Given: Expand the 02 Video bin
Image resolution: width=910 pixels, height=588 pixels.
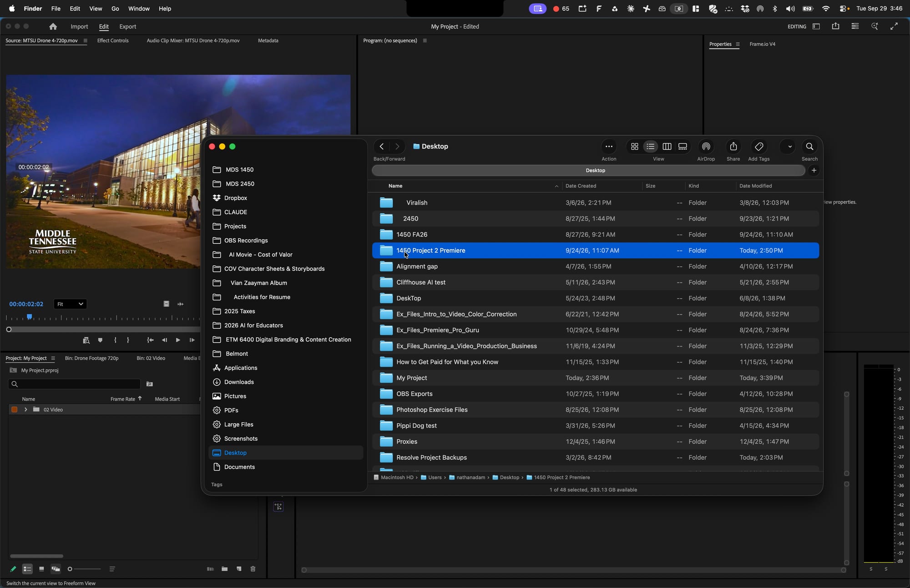Looking at the screenshot, I should point(26,410).
